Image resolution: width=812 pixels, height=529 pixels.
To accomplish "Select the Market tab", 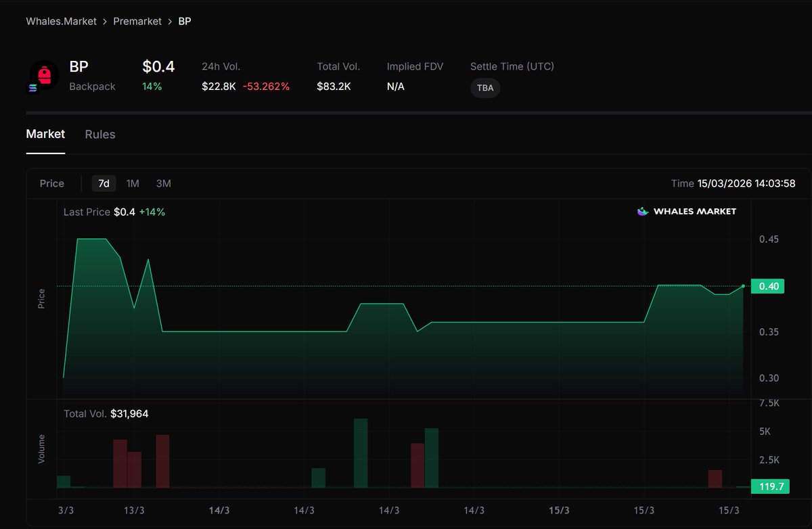I will pos(45,134).
